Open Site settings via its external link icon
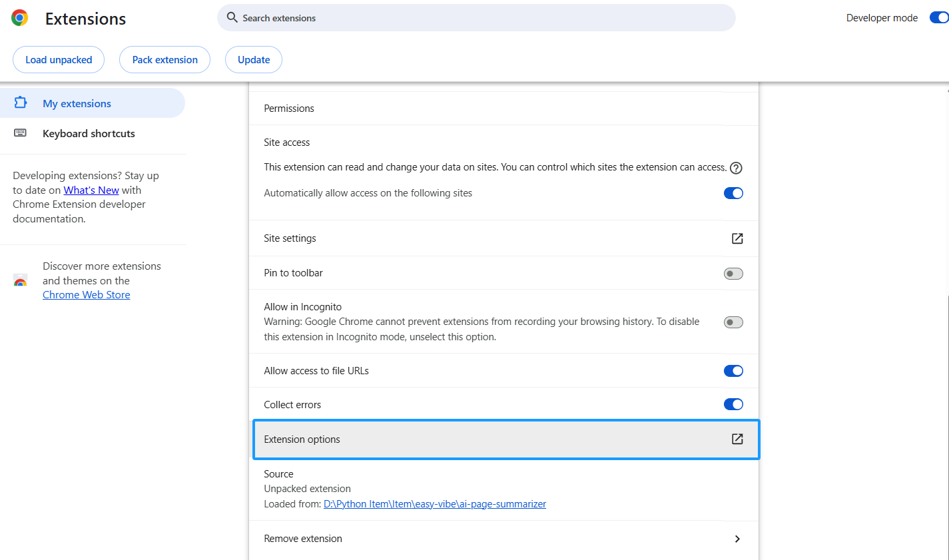 pos(737,238)
